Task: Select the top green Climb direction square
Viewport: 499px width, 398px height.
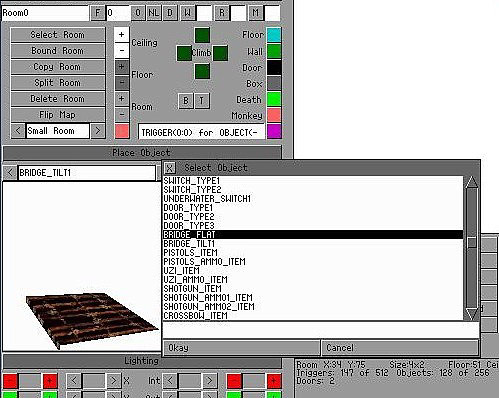Action: (x=202, y=35)
